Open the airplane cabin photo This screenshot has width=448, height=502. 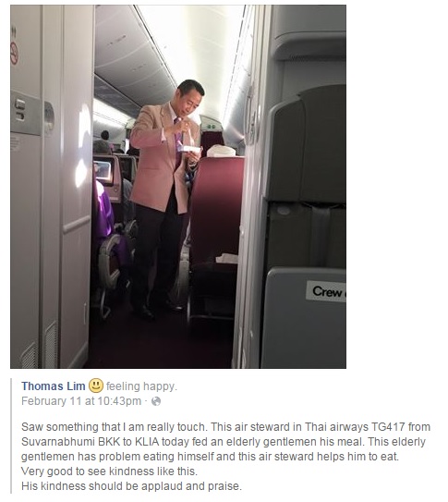coord(178,187)
